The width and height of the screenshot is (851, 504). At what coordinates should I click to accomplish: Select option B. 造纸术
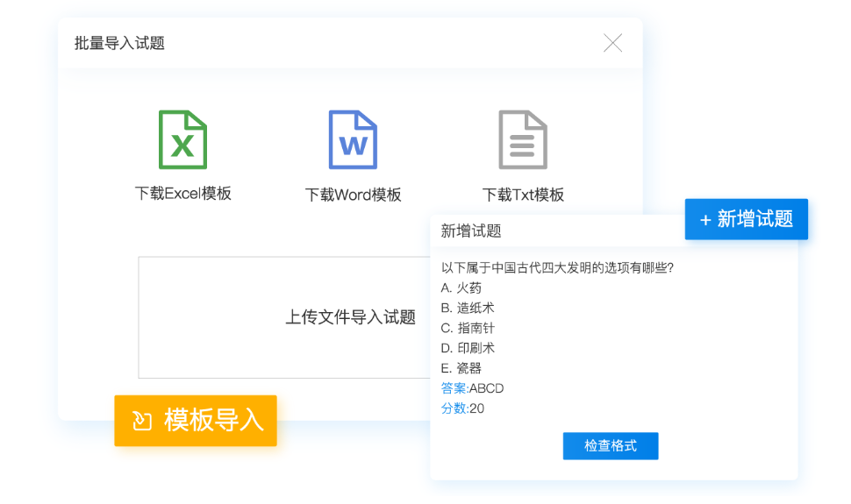pyautogui.click(x=468, y=308)
